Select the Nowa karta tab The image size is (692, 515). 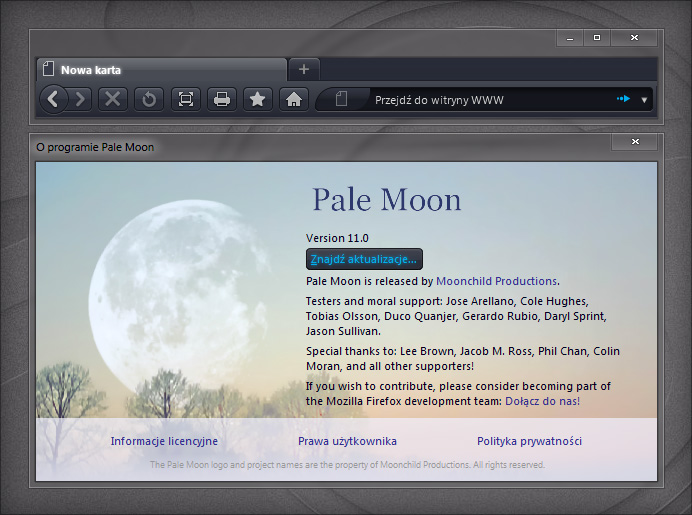click(162, 70)
